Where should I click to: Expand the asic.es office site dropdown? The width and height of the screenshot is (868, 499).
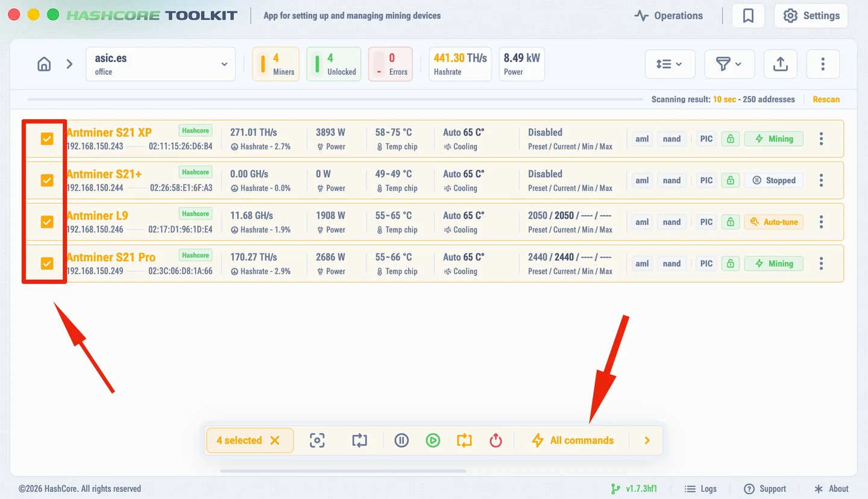[x=161, y=64]
